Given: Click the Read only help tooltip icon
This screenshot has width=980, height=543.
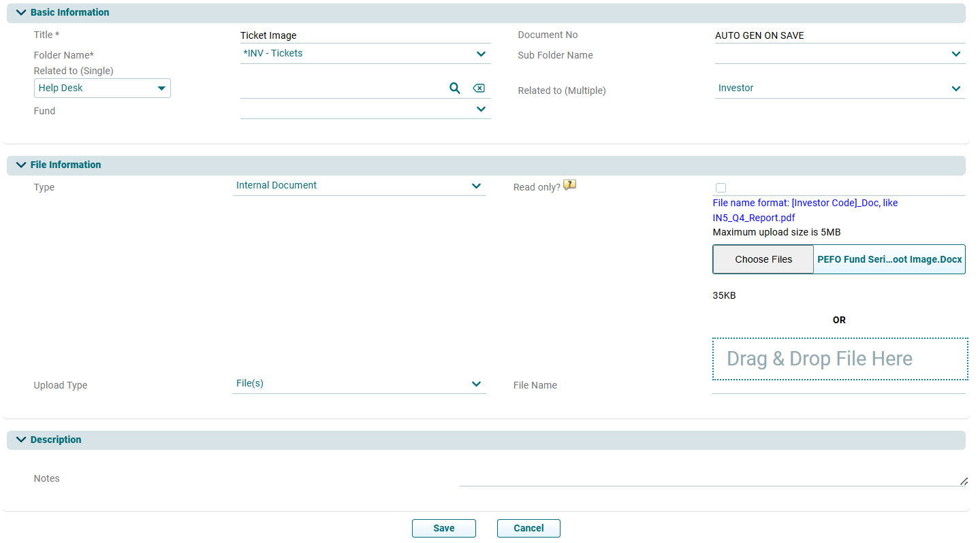Looking at the screenshot, I should [570, 185].
